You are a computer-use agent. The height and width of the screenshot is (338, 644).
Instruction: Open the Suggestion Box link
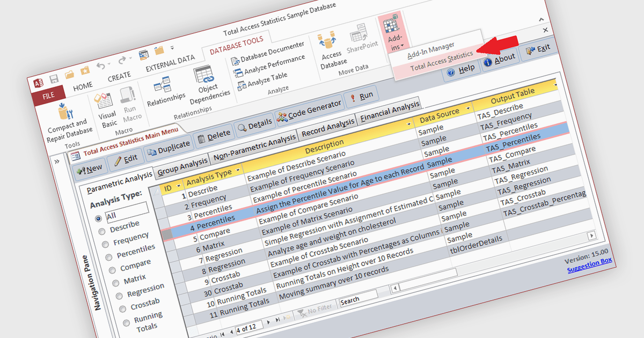(x=590, y=265)
